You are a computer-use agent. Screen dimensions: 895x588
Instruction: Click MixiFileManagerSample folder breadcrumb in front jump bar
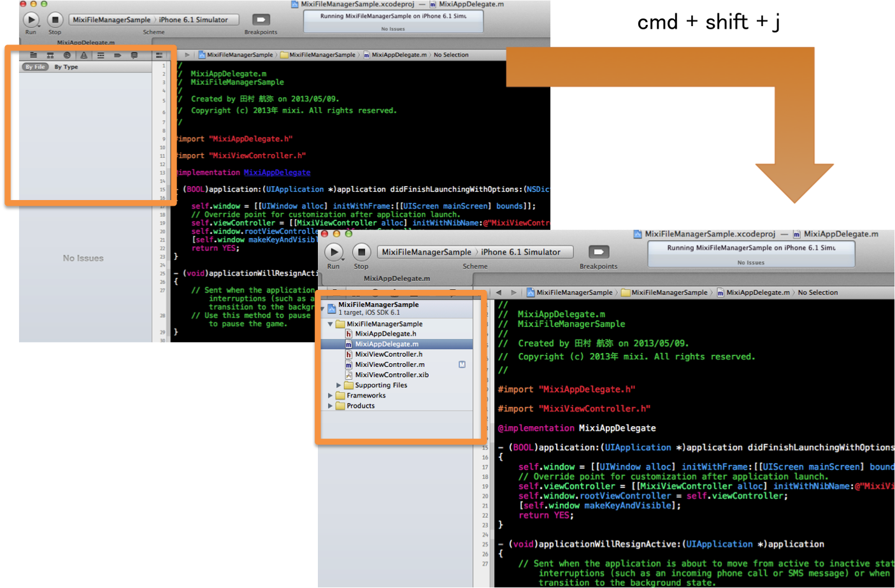[x=664, y=292]
